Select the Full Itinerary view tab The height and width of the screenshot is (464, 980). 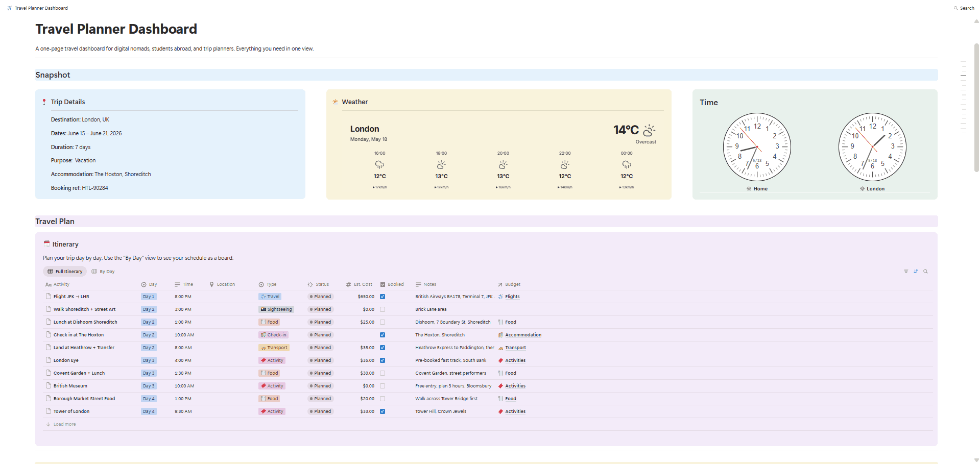[x=65, y=272]
